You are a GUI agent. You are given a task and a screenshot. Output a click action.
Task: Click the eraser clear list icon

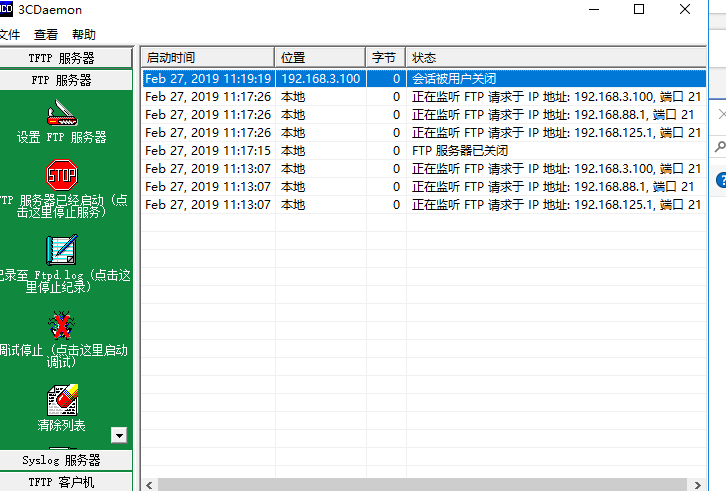point(62,400)
